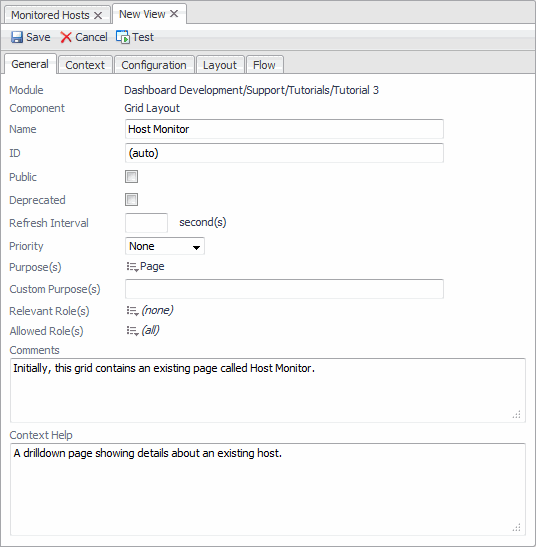Click the Module field label
Image resolution: width=536 pixels, height=547 pixels.
[27, 90]
